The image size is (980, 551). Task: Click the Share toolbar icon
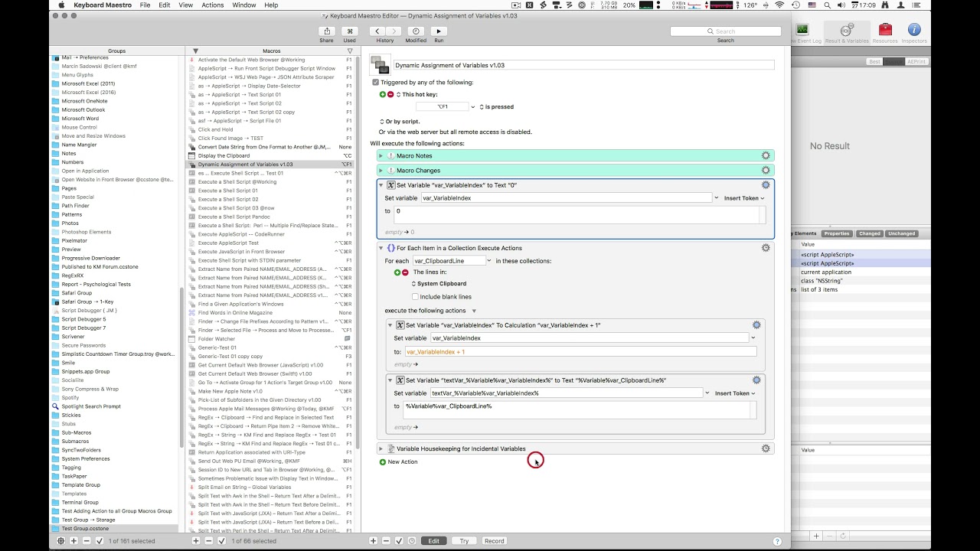tap(327, 31)
